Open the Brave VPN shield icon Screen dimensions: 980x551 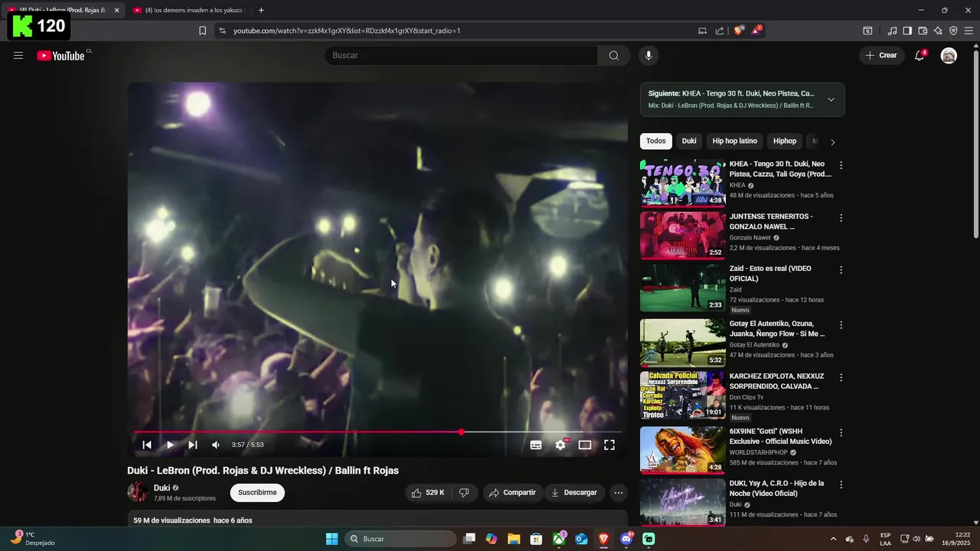(x=953, y=31)
